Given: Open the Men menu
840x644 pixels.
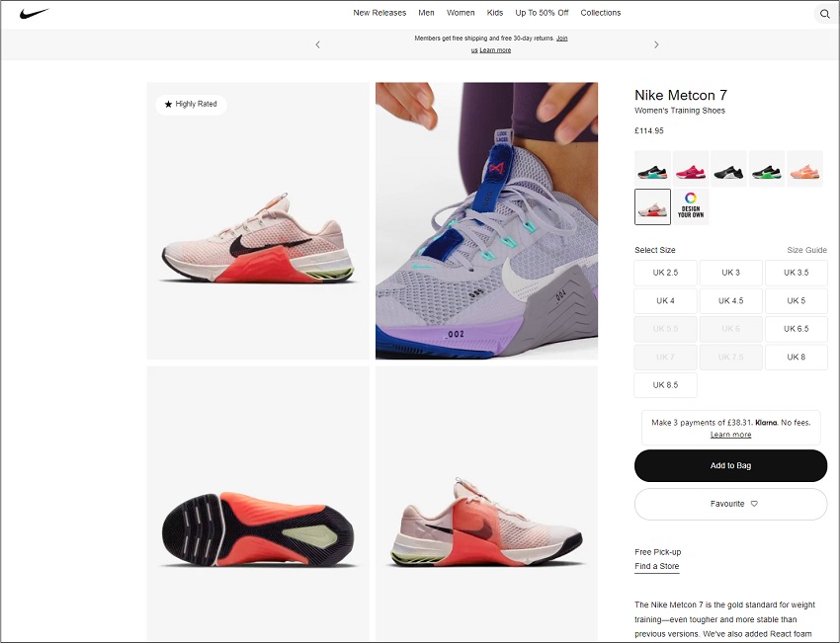Looking at the screenshot, I should point(426,13).
